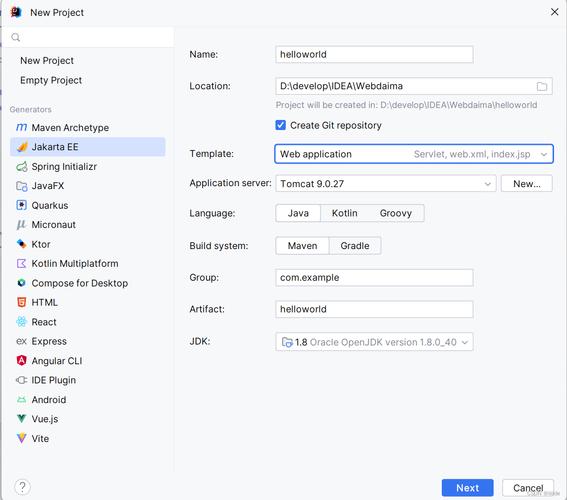The image size is (567, 500).
Task: Click the Name input field
Action: [374, 54]
